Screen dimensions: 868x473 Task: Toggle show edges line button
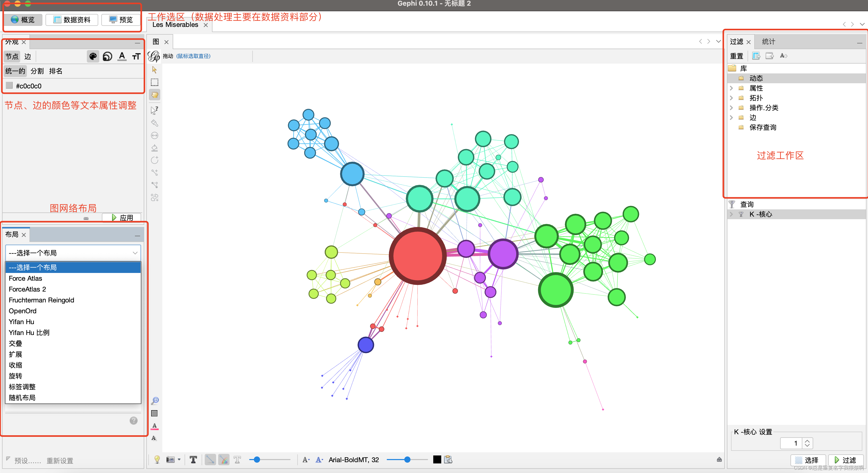[210, 460]
